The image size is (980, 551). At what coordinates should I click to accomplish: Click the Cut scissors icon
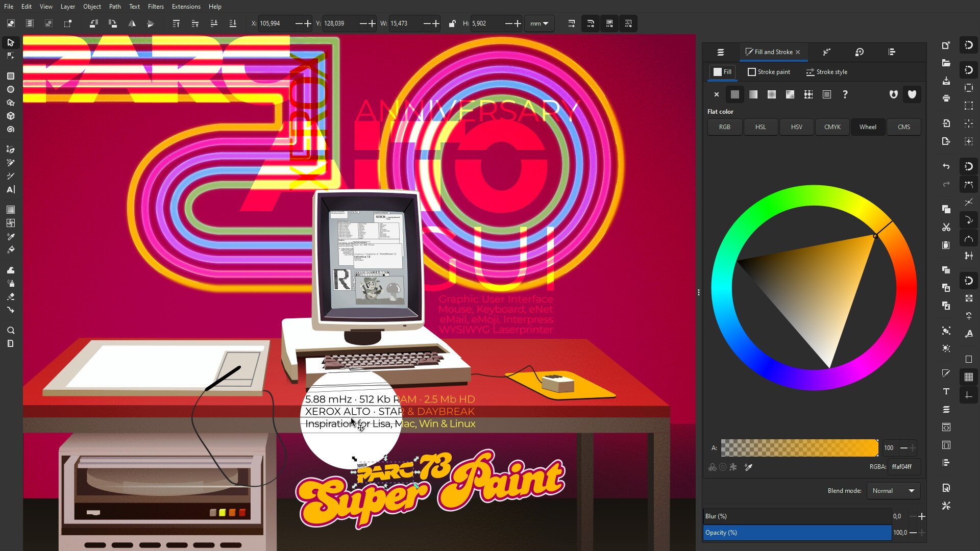point(946,227)
